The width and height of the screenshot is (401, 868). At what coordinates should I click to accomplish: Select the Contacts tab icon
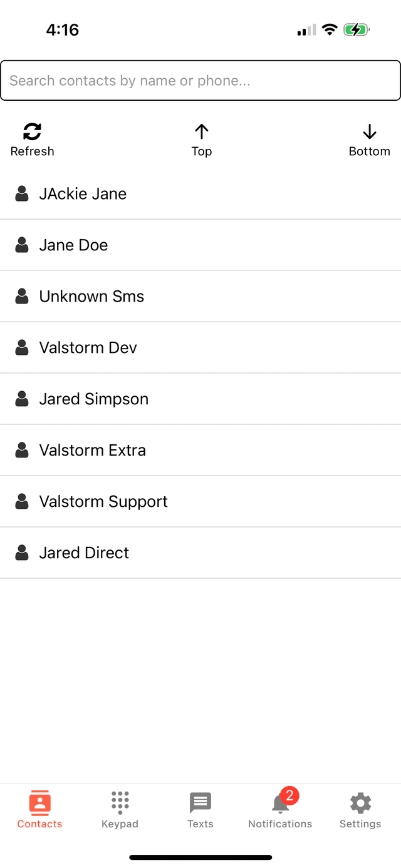tap(39, 802)
